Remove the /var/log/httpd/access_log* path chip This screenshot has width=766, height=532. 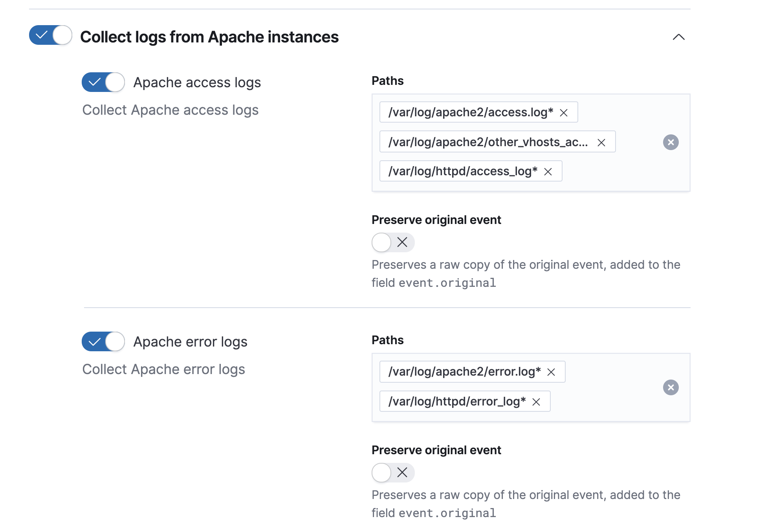click(548, 172)
